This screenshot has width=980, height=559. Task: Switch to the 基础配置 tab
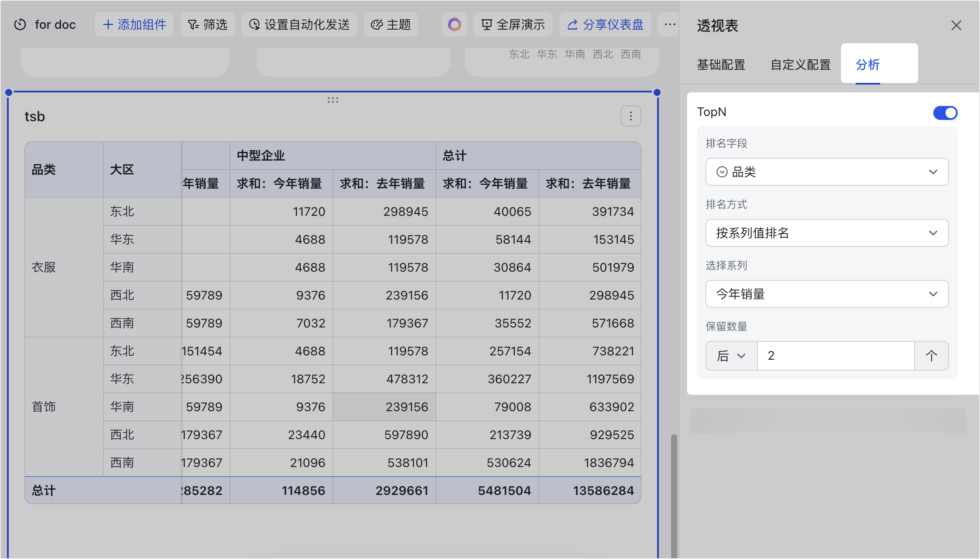tap(721, 65)
